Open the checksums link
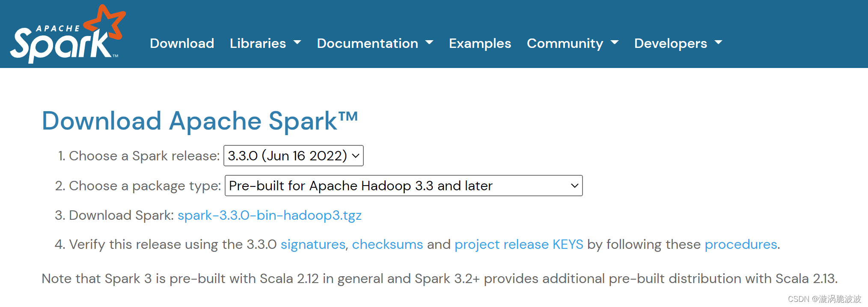The image size is (868, 307). pos(387,244)
